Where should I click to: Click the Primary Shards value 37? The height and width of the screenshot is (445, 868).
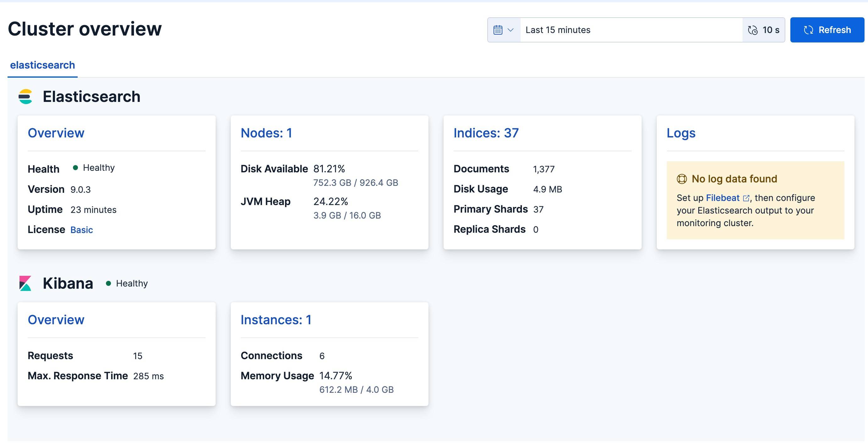click(538, 210)
